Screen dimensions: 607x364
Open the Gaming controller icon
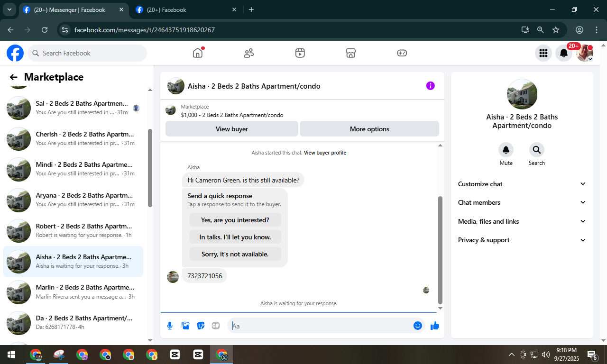(x=402, y=53)
